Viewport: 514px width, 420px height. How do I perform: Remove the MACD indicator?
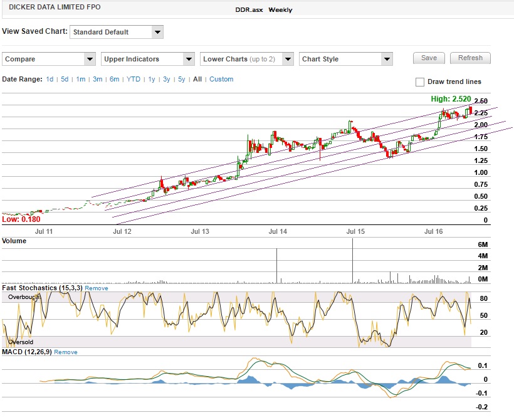point(66,352)
